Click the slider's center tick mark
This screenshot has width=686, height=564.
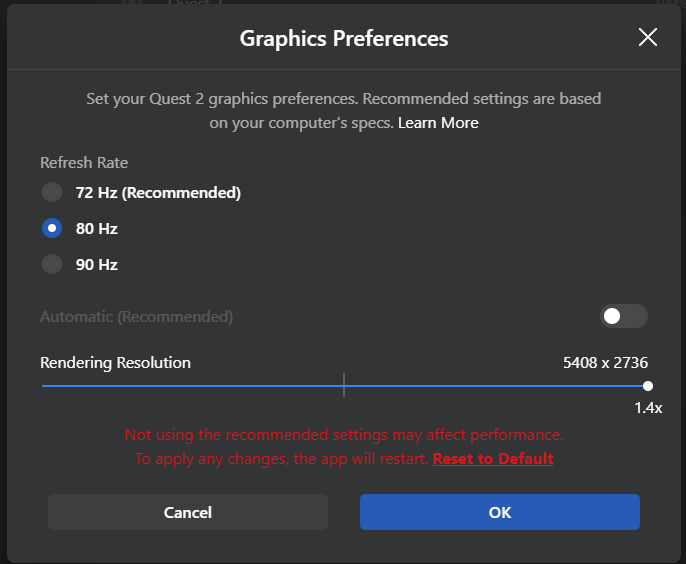344,385
